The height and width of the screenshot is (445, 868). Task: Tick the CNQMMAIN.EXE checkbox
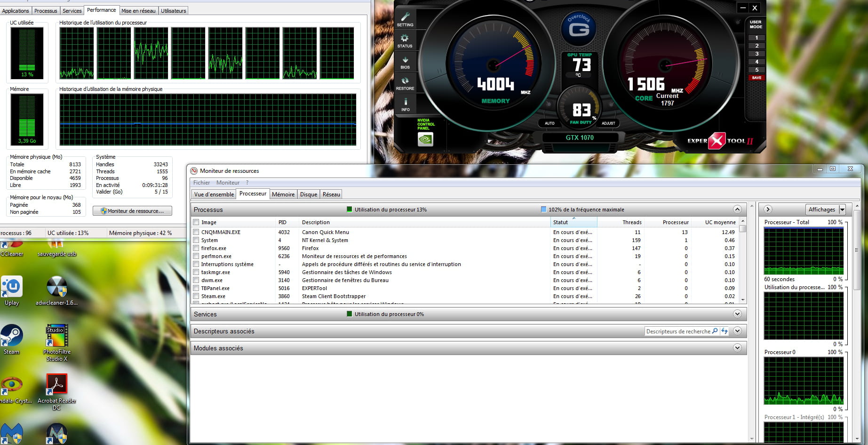(196, 232)
